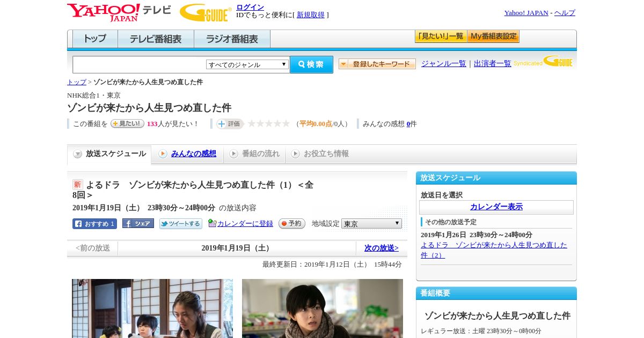This screenshot has height=338, width=644.
Task: Click the カレンダーに登録 link
Action: (x=245, y=224)
